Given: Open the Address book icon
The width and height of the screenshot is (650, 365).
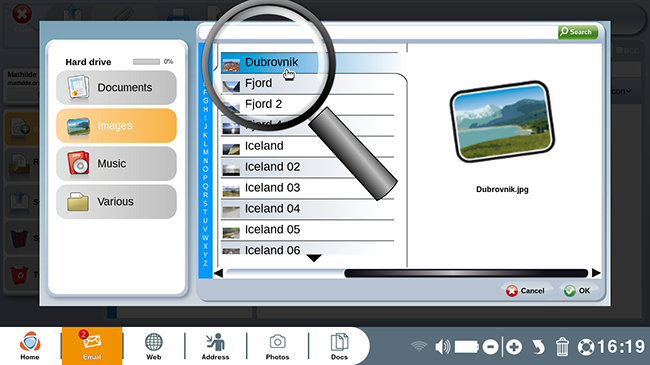Looking at the screenshot, I should (215, 346).
